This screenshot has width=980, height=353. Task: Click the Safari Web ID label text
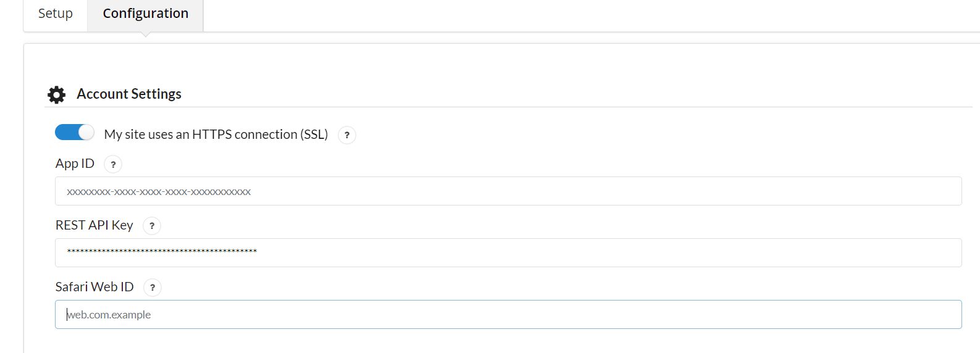[94, 287]
